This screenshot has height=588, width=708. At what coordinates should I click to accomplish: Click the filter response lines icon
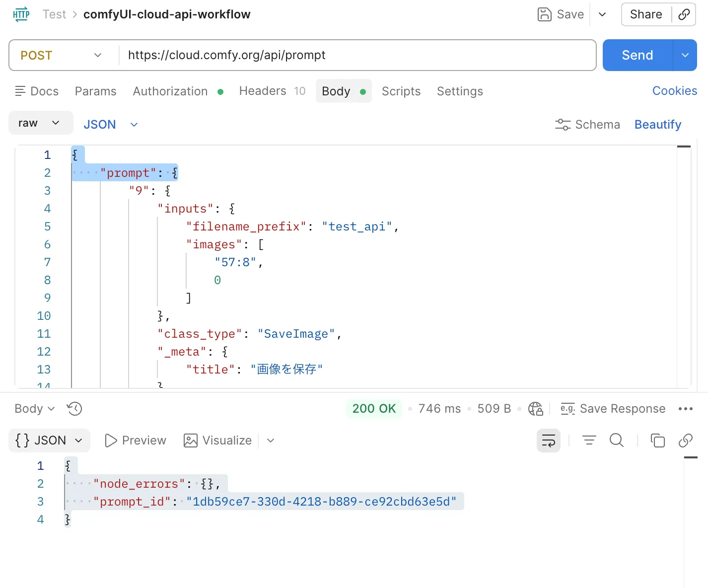[x=589, y=441]
